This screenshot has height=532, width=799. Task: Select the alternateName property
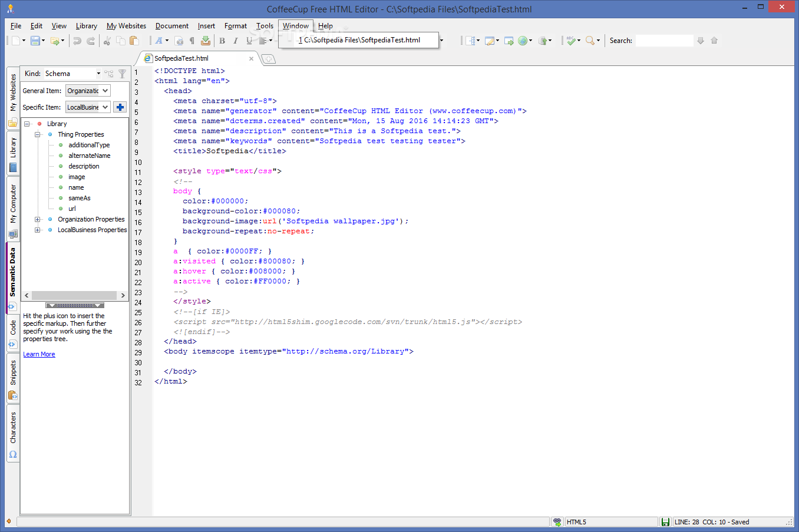point(90,156)
